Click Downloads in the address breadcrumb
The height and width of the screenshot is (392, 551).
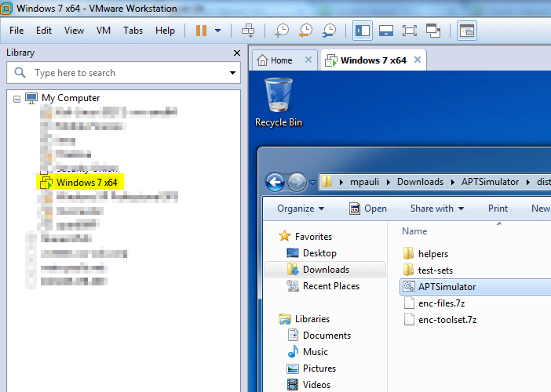coord(420,182)
